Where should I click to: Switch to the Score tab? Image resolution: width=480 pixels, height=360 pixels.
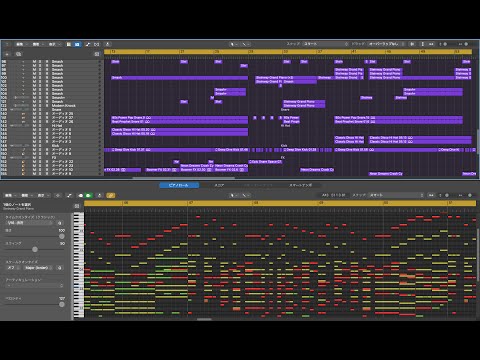(219, 185)
